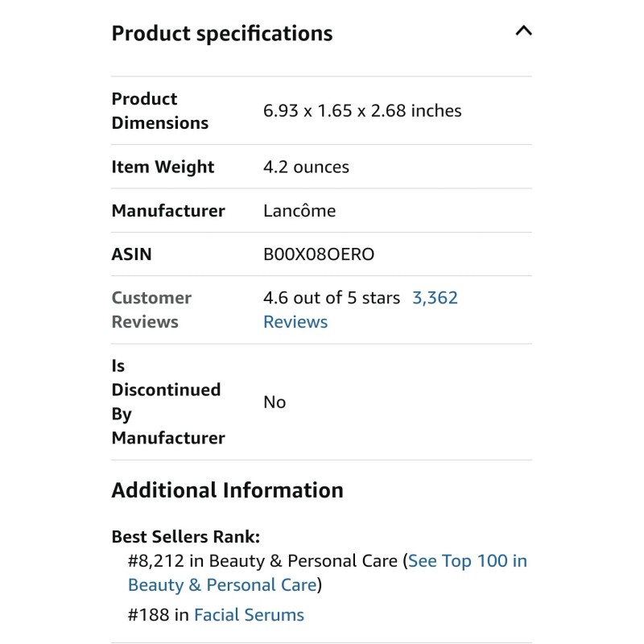Viewport: 644px width, 644px height.
Task: Collapse the Product specifications chevron arrow
Action: 523,31
